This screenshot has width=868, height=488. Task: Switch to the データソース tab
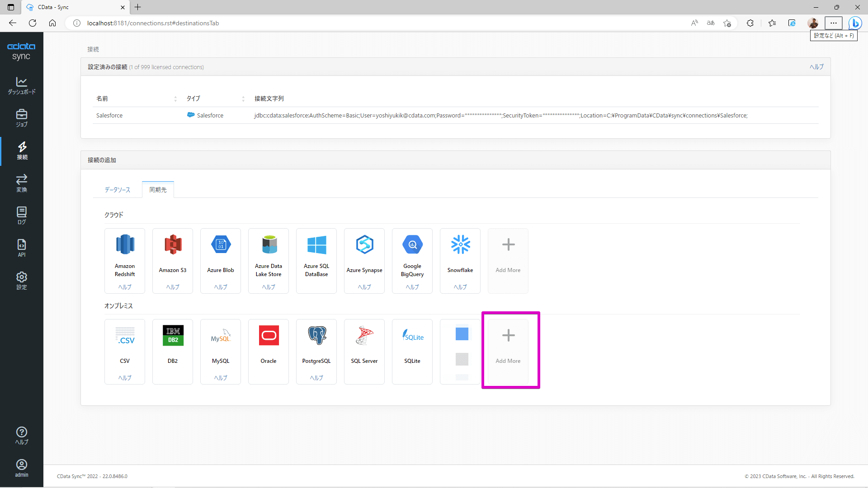117,190
